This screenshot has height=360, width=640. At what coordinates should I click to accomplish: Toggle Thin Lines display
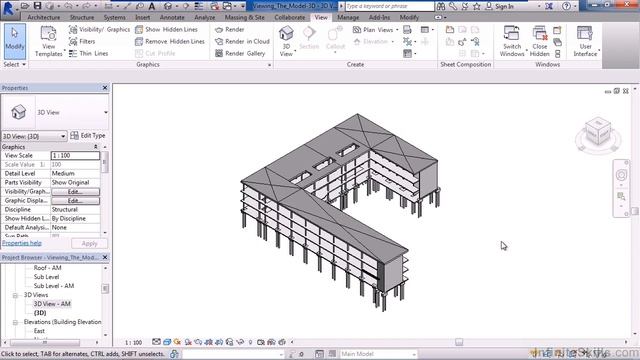[x=89, y=53]
